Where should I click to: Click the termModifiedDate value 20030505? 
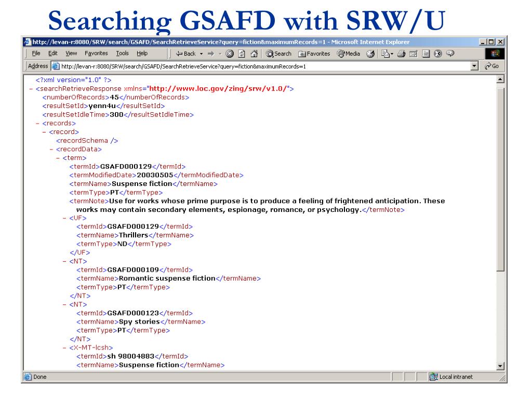point(155,175)
